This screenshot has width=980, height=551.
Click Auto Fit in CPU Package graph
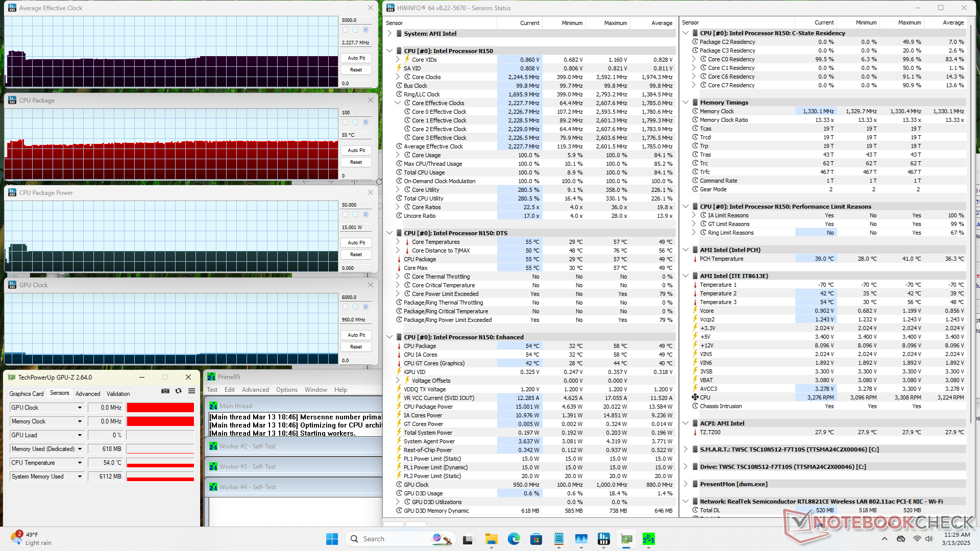point(356,151)
